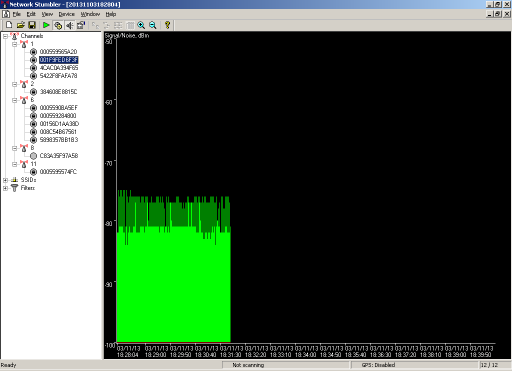512x371 pixels.
Task: Start scanning with the green play icon
Action: tap(46, 25)
